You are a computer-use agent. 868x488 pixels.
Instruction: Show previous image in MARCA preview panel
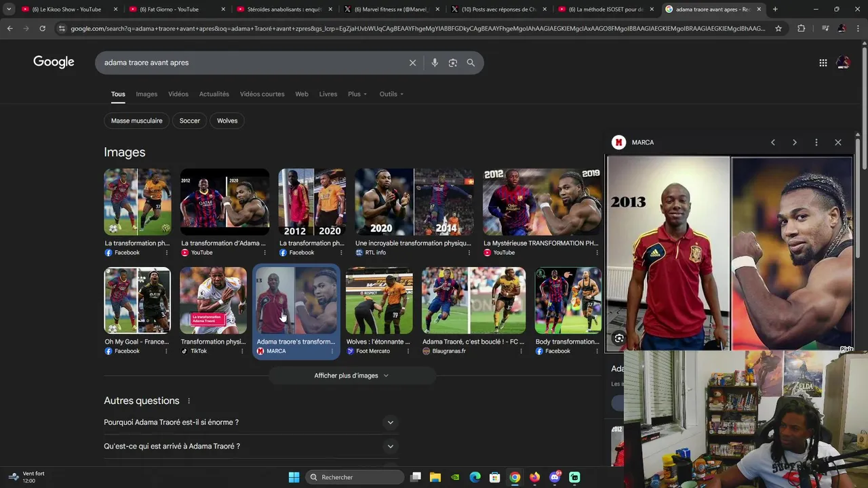coord(772,142)
